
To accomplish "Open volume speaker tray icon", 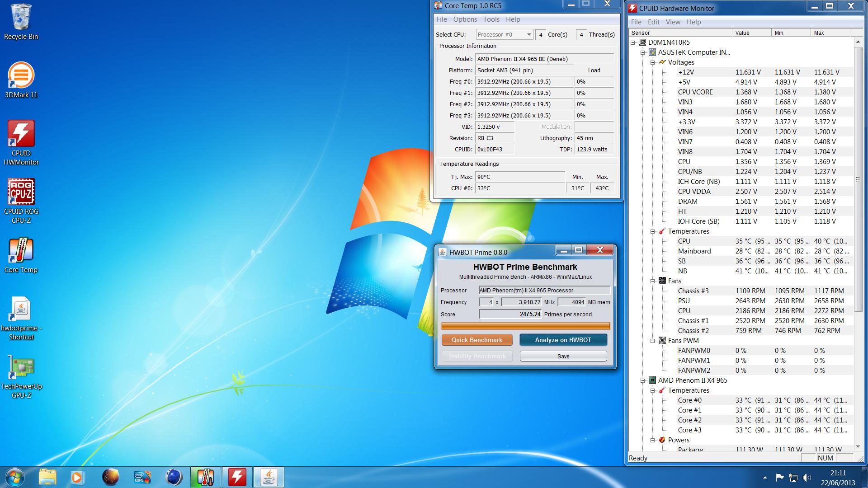I will 807,477.
